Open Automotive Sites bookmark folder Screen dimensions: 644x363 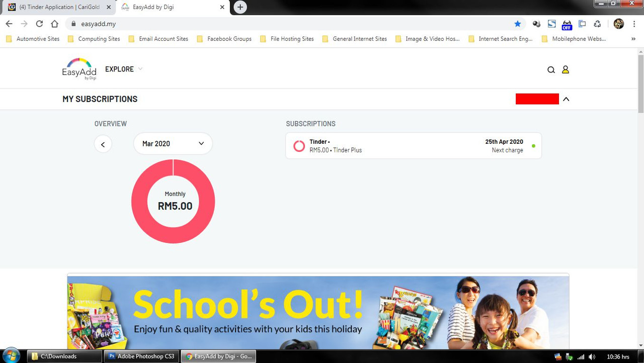point(34,39)
